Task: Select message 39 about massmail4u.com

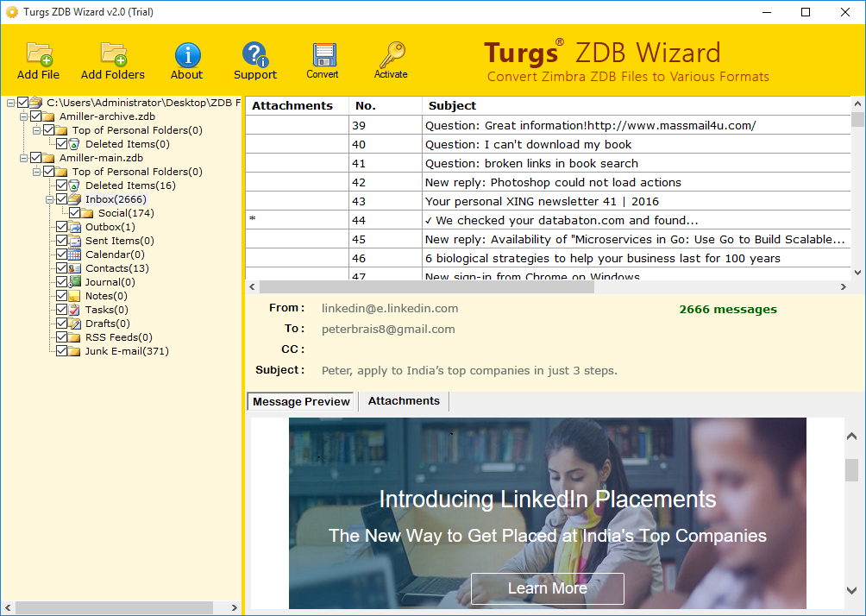Action: [x=548, y=125]
